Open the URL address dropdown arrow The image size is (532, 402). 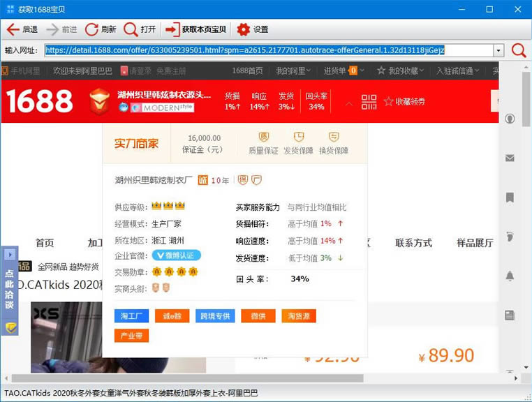pyautogui.click(x=498, y=51)
